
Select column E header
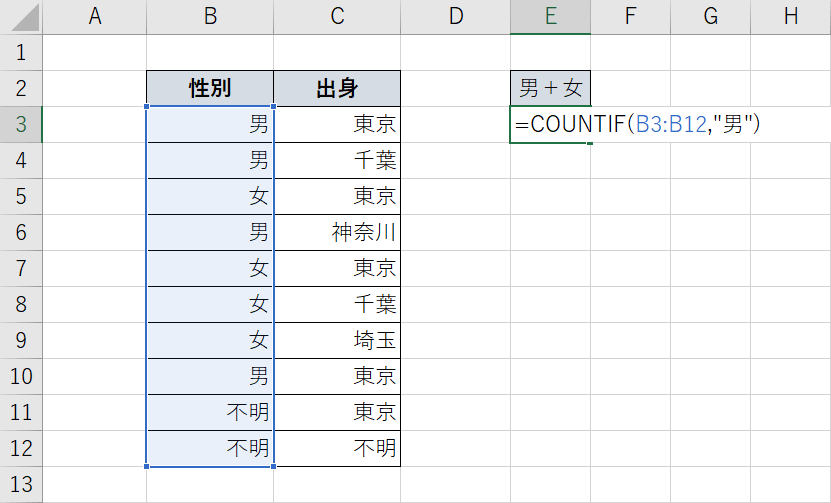551,16
